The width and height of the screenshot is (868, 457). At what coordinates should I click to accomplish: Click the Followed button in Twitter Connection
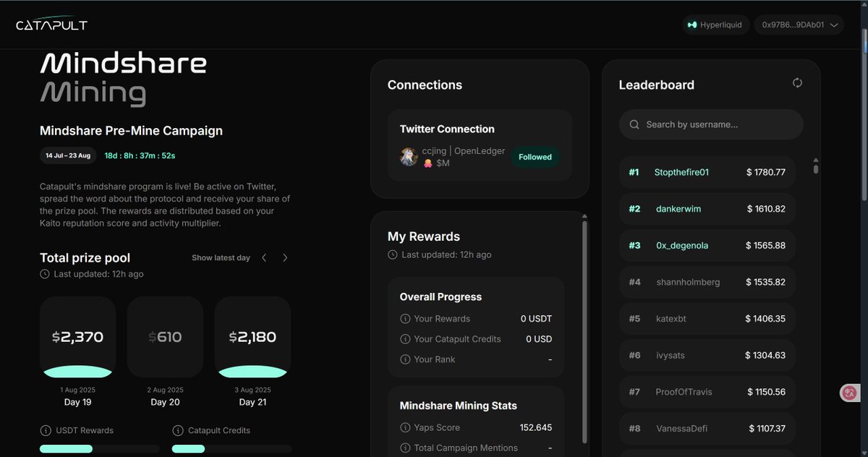[535, 157]
